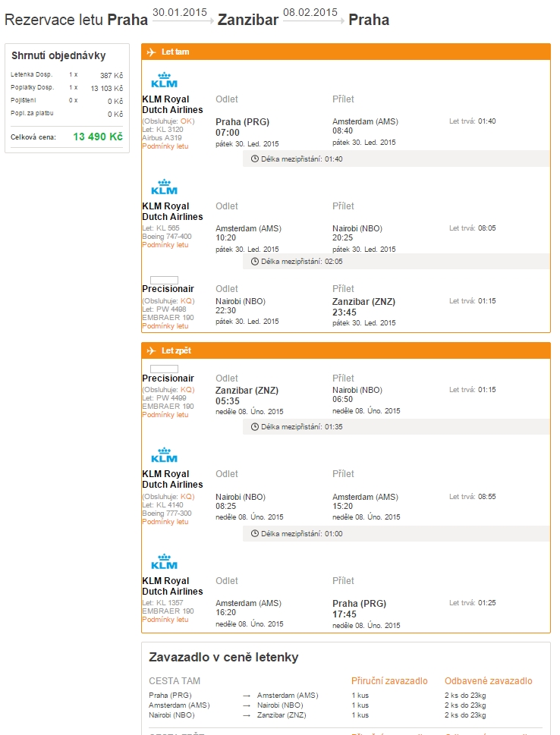This screenshot has width=560, height=735.
Task: Click the airplane icon beside Let tam
Action: click(151, 52)
